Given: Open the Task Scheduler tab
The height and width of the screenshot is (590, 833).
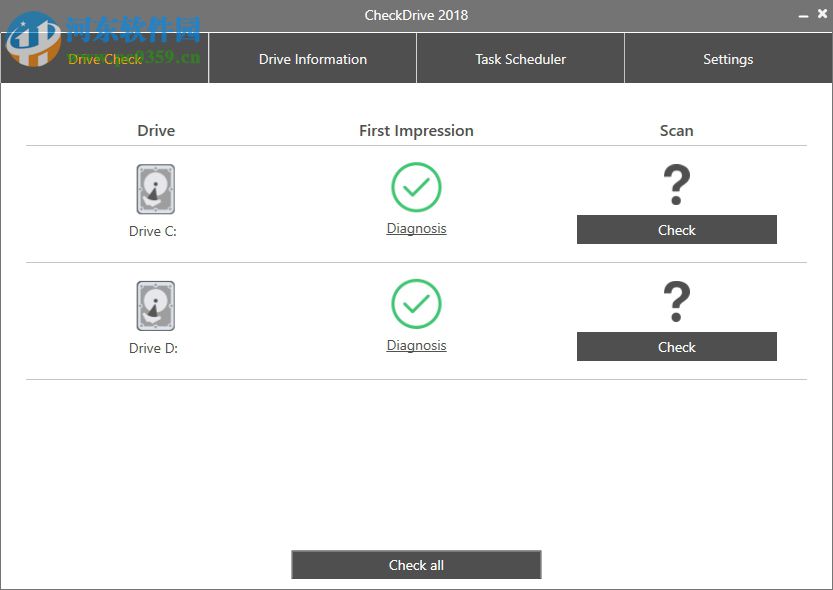Looking at the screenshot, I should [520, 58].
